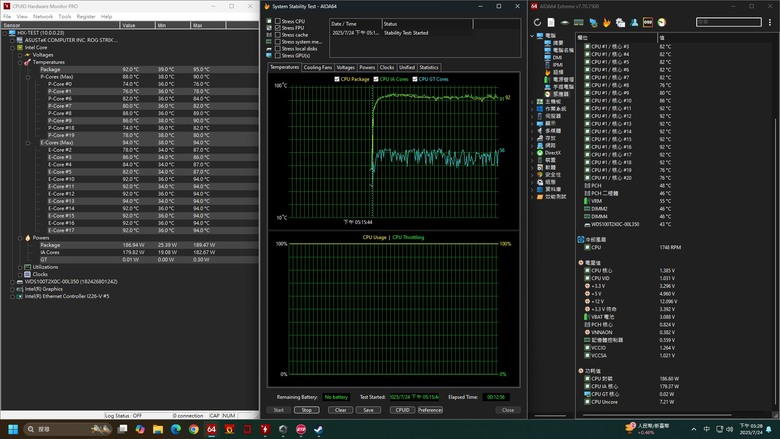Uncheck Stress FPU checkbox
This screenshot has width=780, height=439.
pyautogui.click(x=278, y=28)
